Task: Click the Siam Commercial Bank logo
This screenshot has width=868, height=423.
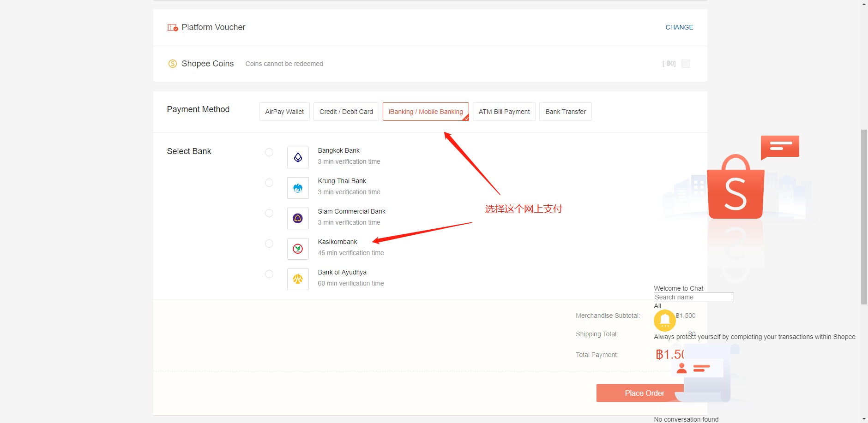Action: click(x=298, y=218)
